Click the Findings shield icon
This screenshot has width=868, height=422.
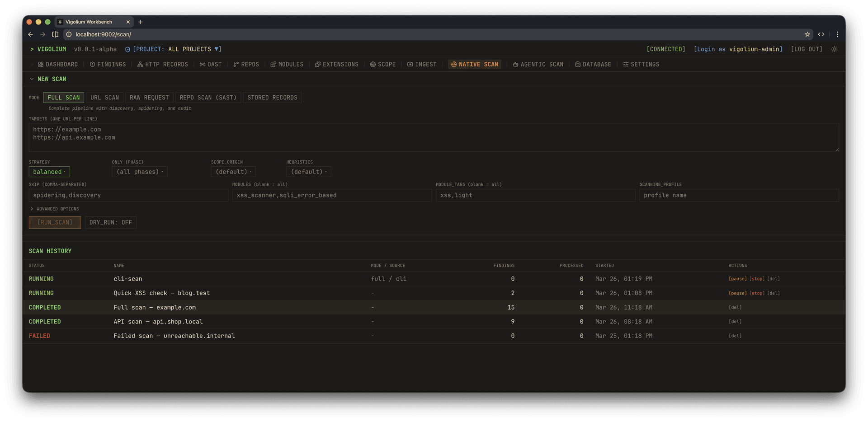[x=92, y=65]
